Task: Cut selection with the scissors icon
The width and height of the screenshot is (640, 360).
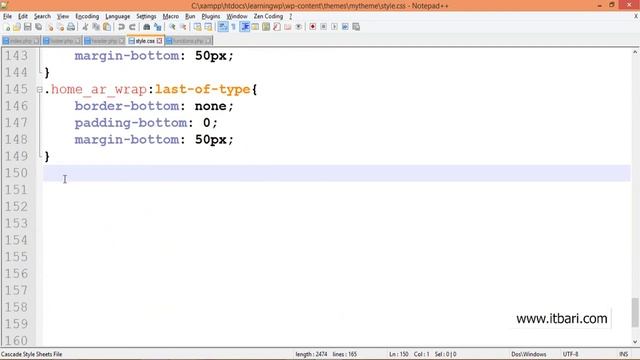Action: point(85,27)
